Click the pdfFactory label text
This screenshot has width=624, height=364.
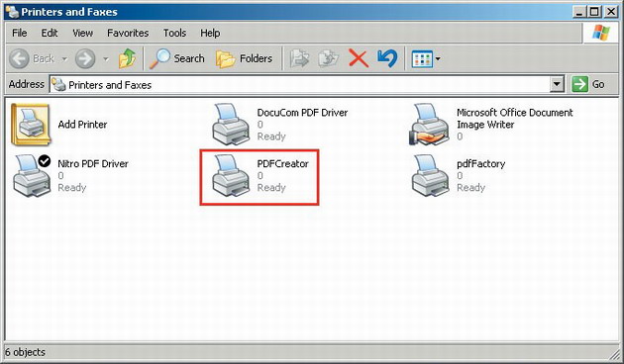tap(480, 164)
